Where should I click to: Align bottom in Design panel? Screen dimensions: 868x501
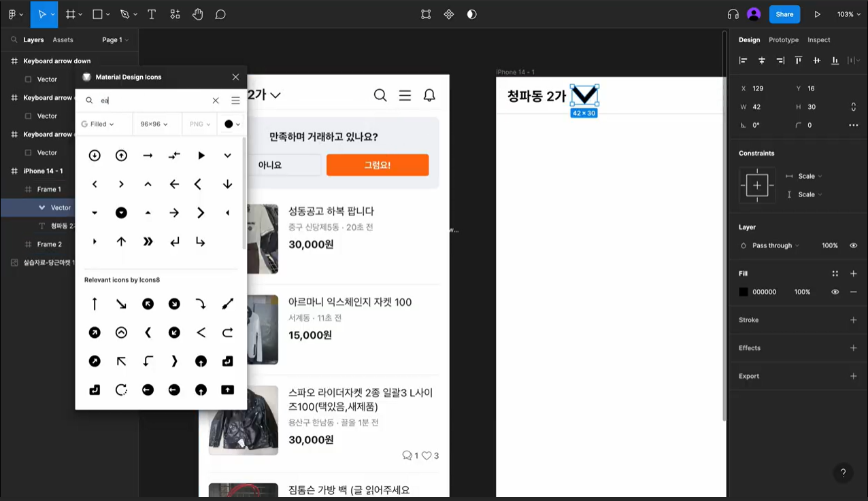(835, 61)
